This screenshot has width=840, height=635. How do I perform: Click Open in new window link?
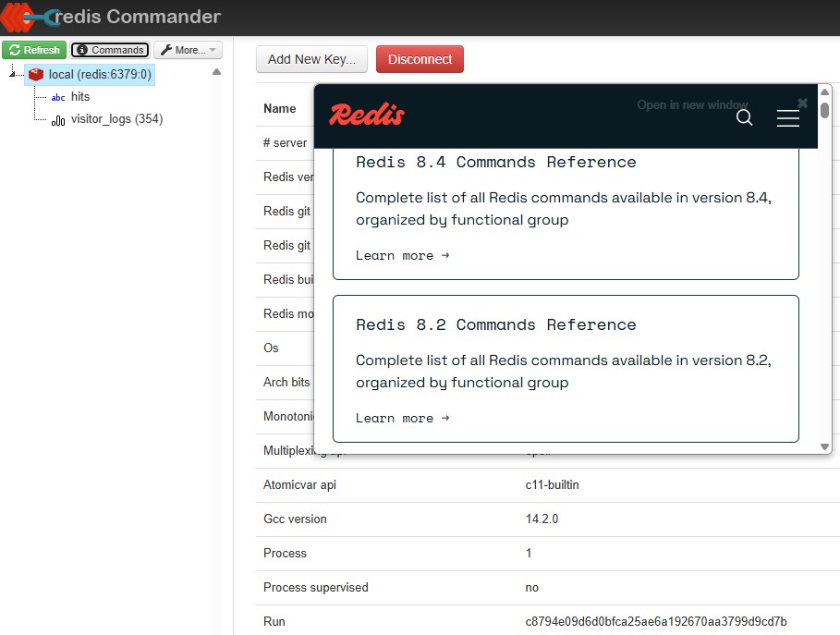692,105
